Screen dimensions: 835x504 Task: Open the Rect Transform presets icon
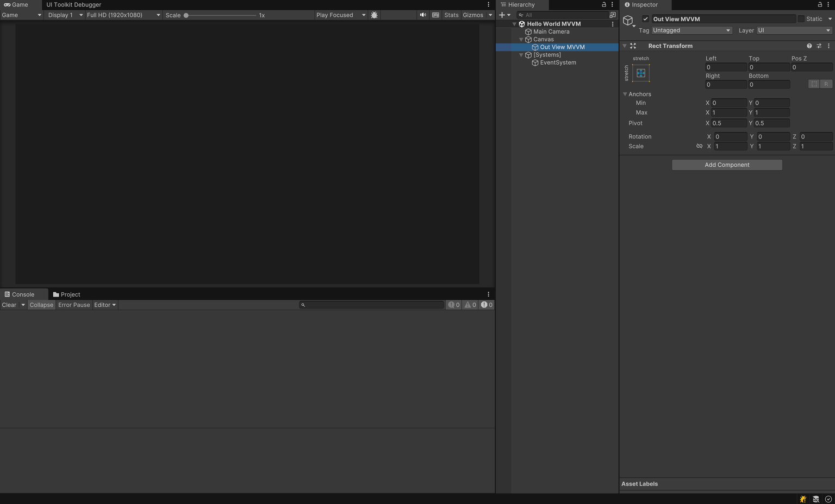(x=818, y=46)
